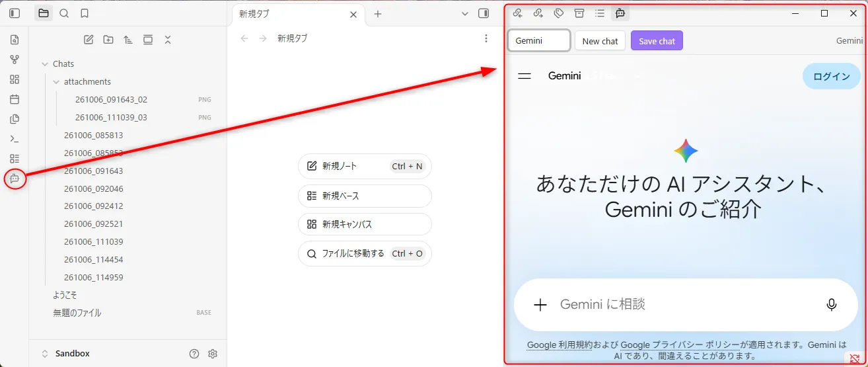This screenshot has height=367, width=868.
Task: Focus the Gemini に相談 prompt field
Action: [685, 304]
